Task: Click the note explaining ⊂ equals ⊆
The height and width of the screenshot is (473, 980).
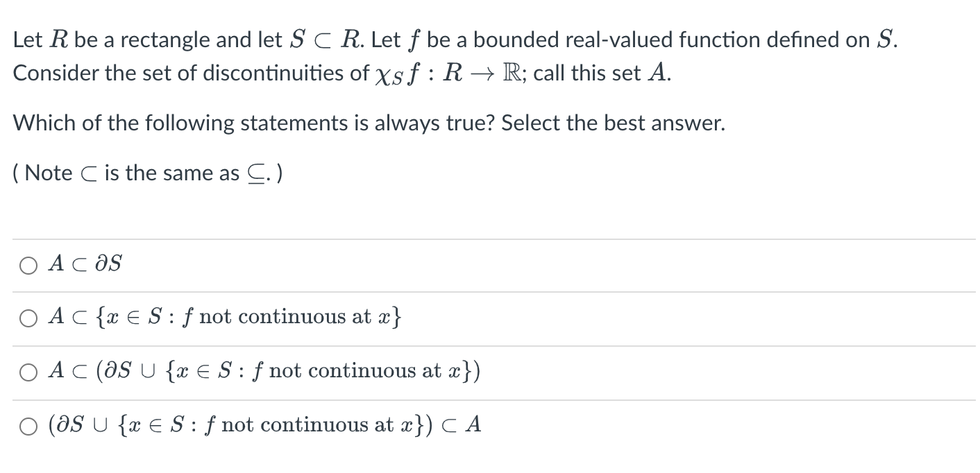Action: coord(146,173)
